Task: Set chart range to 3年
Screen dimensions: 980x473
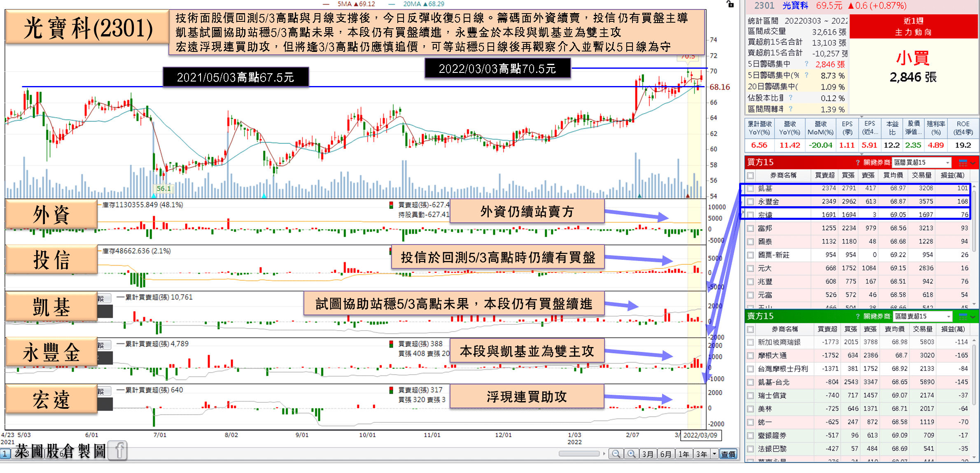Action: click(702, 454)
